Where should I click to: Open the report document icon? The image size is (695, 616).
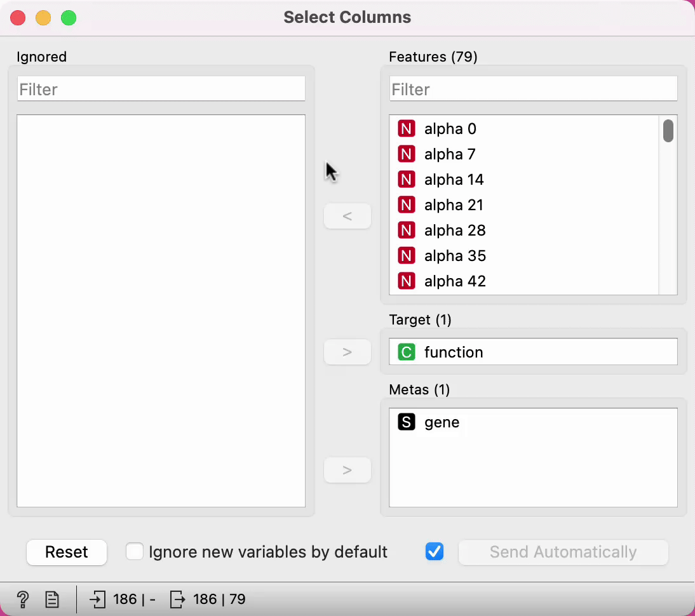(52, 599)
